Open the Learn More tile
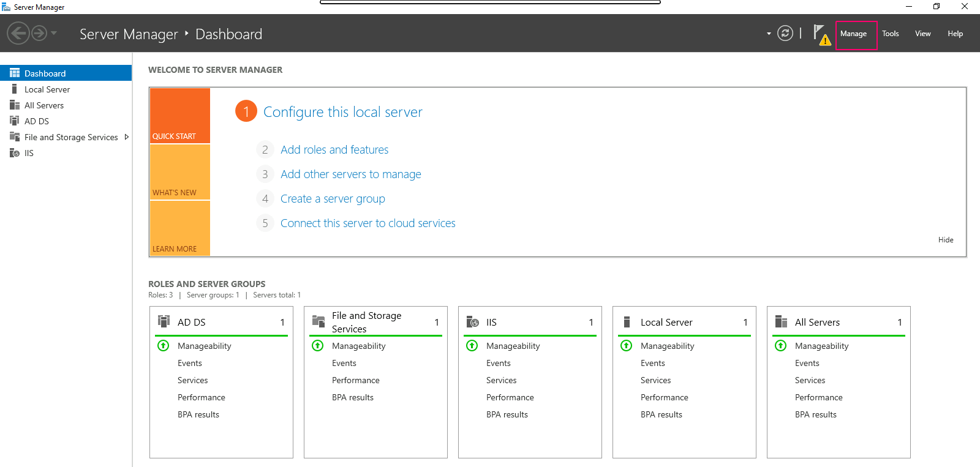This screenshot has height=467, width=980. (180, 228)
